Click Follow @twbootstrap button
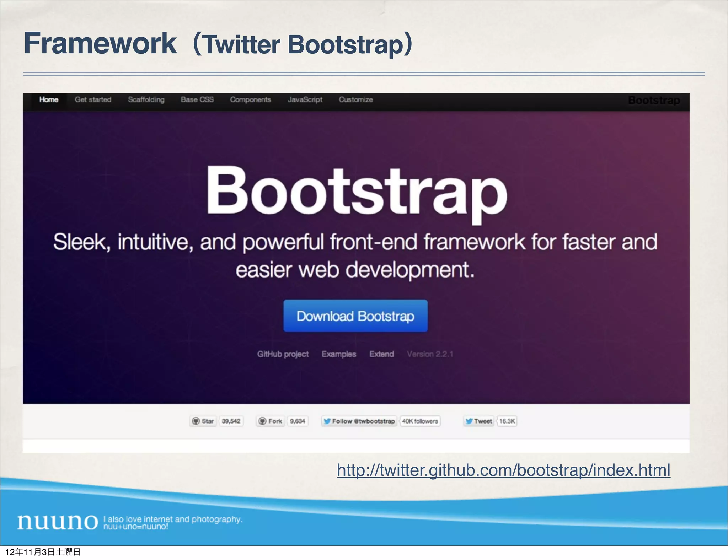 tap(359, 421)
